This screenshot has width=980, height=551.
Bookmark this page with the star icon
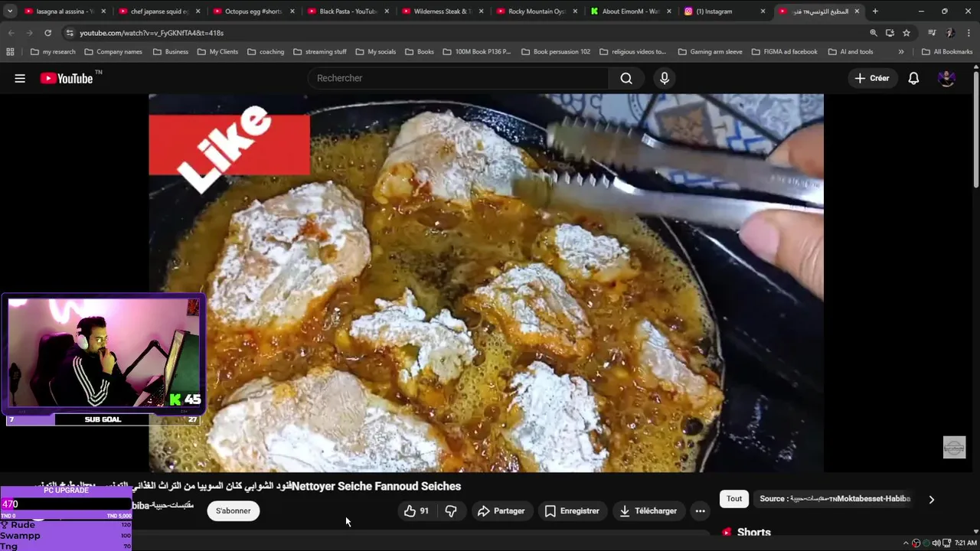906,33
